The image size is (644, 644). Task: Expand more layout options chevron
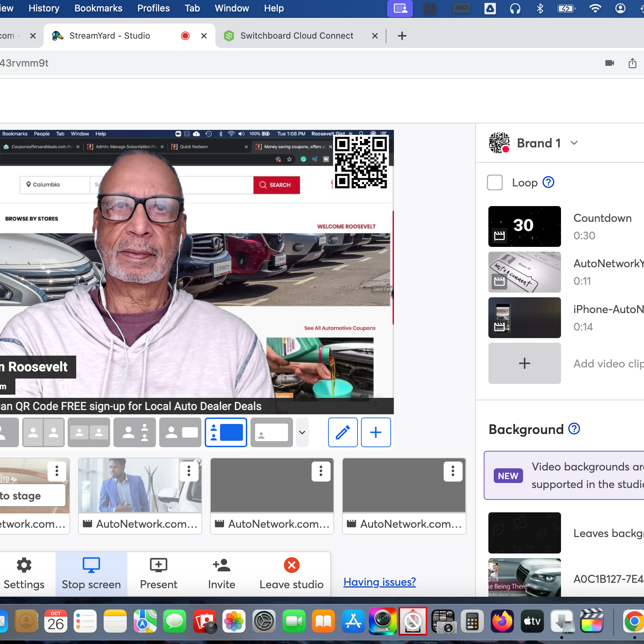(x=302, y=432)
